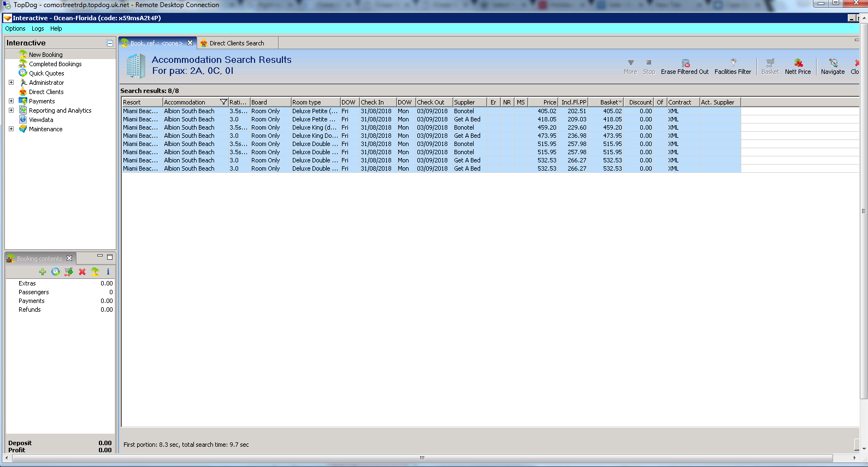Viewport: 868px width, 467px height.
Task: Collapse the Interactive navigation panel
Action: [x=110, y=43]
